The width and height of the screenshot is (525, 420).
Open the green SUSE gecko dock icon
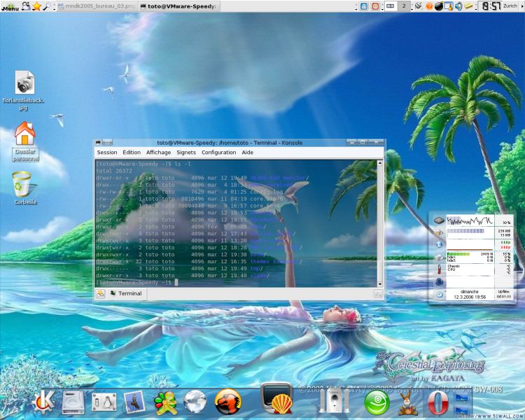pos(377,402)
